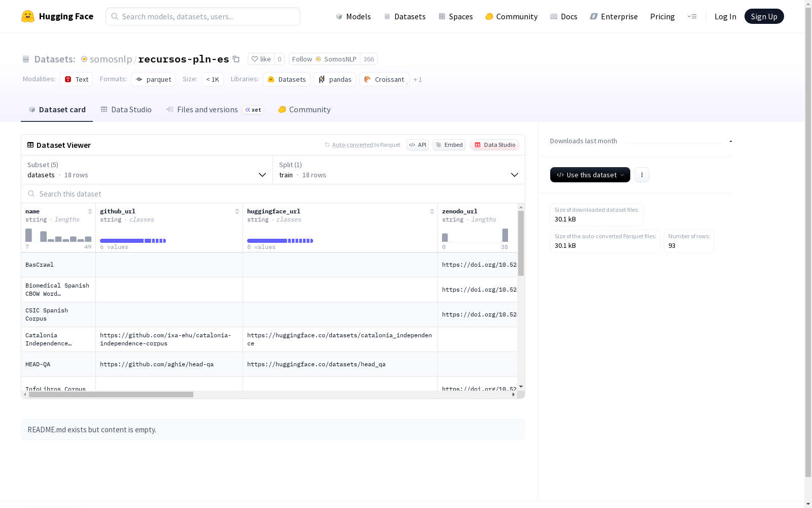This screenshot has width=812, height=508.
Task: Select the BasCrawl row name cell
Action: click(x=58, y=265)
